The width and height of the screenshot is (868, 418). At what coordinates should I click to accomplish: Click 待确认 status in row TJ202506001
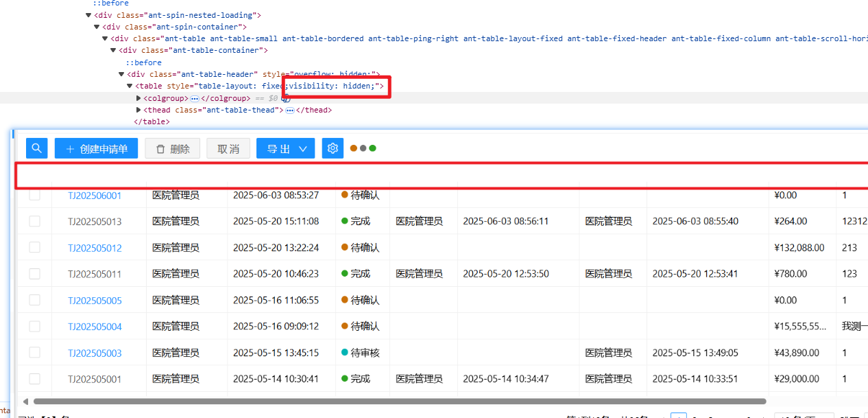(x=361, y=196)
